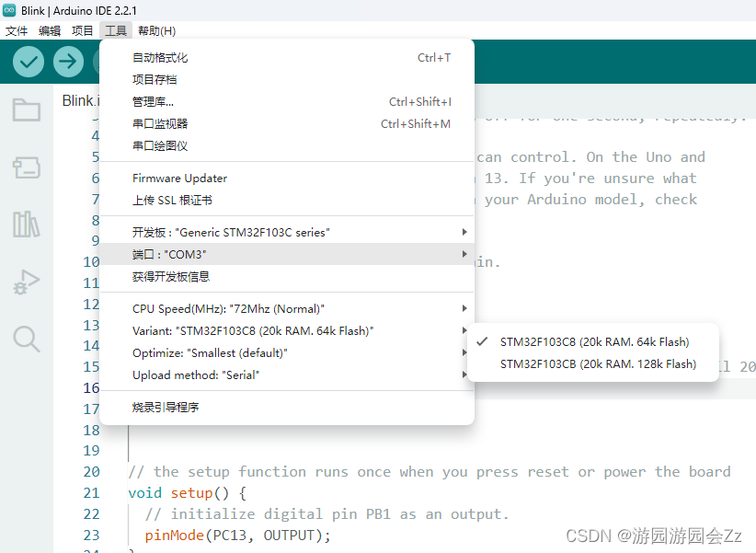The image size is (756, 553).
Task: Open 管理库... entry
Action: pos(287,102)
